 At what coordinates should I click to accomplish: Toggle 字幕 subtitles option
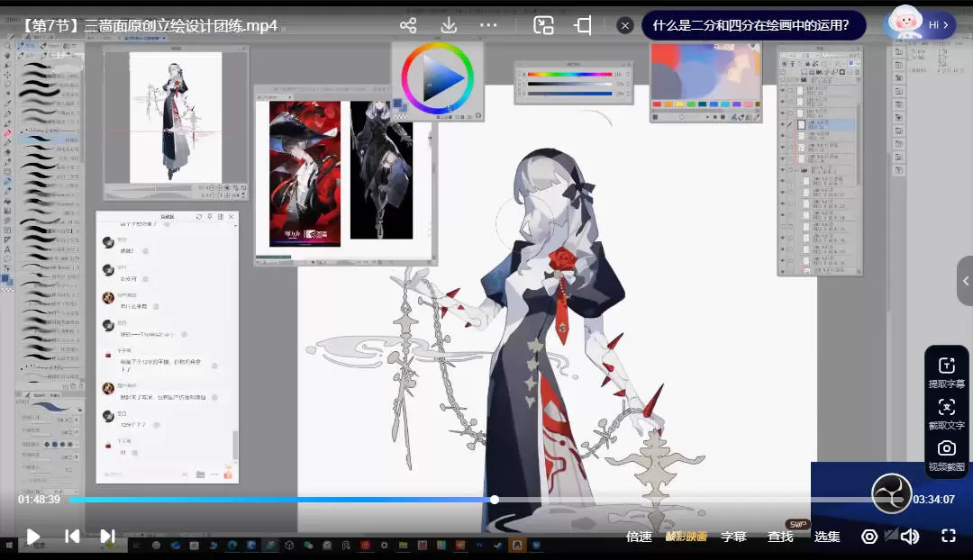click(x=733, y=537)
